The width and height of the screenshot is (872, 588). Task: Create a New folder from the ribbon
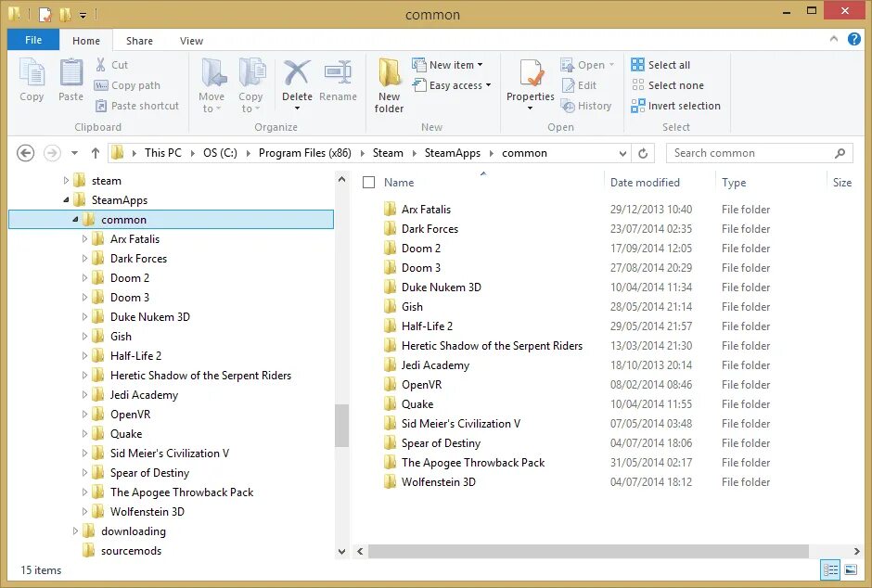[x=390, y=84]
